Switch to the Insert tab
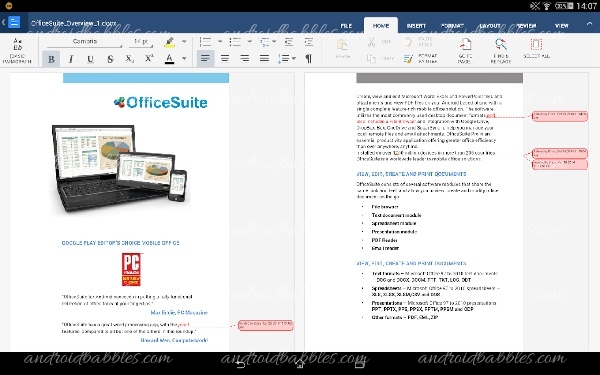 click(416, 26)
